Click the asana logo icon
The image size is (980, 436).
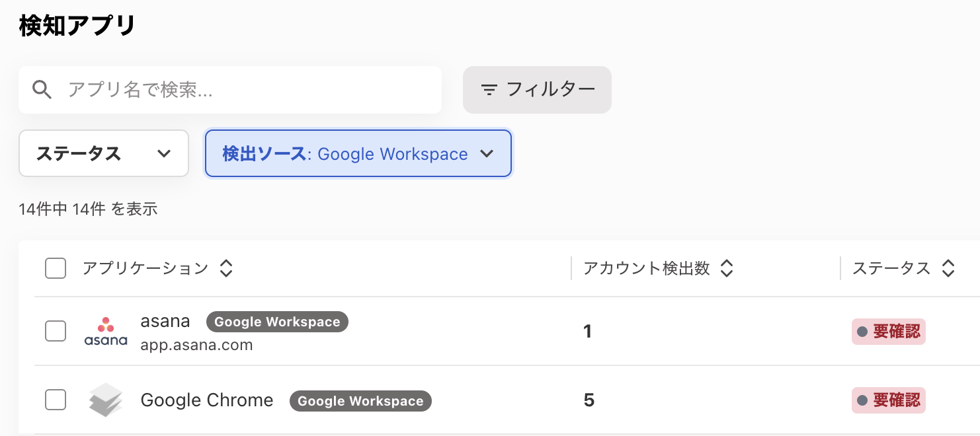click(106, 332)
